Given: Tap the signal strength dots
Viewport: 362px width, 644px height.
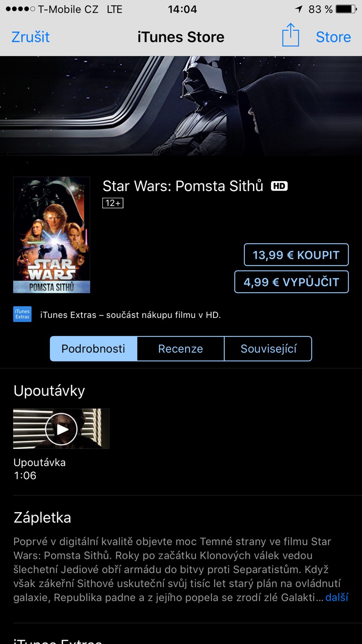Looking at the screenshot, I should click(20, 9).
